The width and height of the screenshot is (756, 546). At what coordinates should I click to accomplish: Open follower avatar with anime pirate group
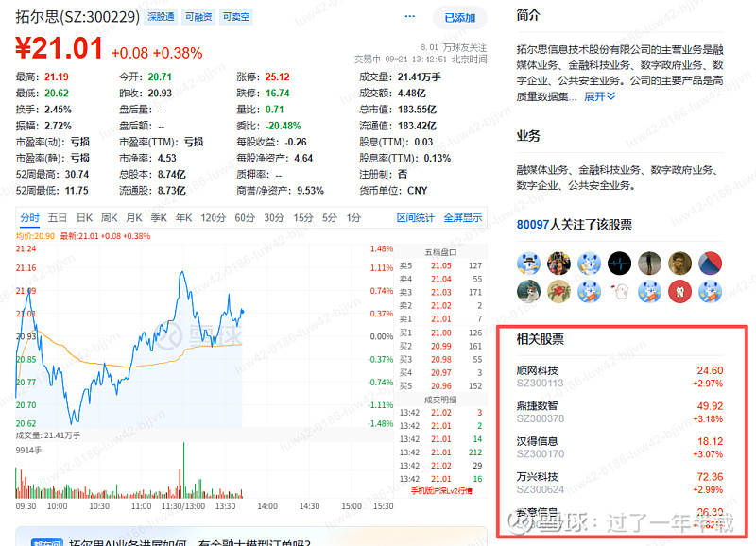click(x=558, y=264)
